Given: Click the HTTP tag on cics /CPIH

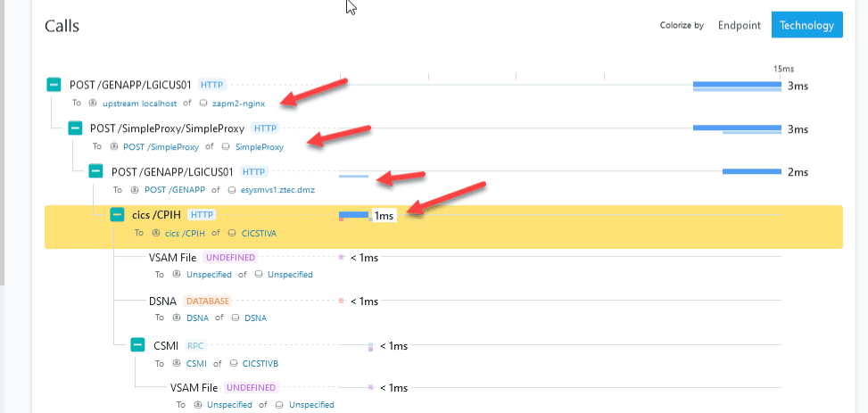Looking at the screenshot, I should (202, 215).
